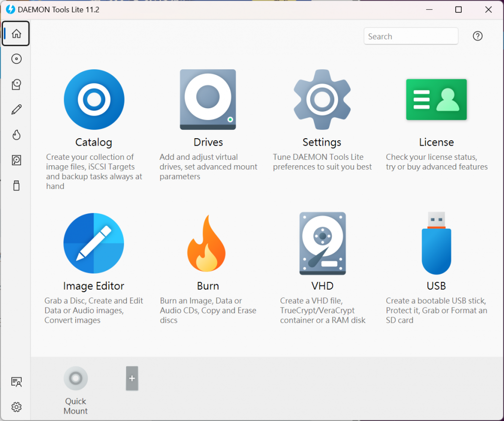
Task: Select the Drives sidebar icon
Action: point(16,84)
